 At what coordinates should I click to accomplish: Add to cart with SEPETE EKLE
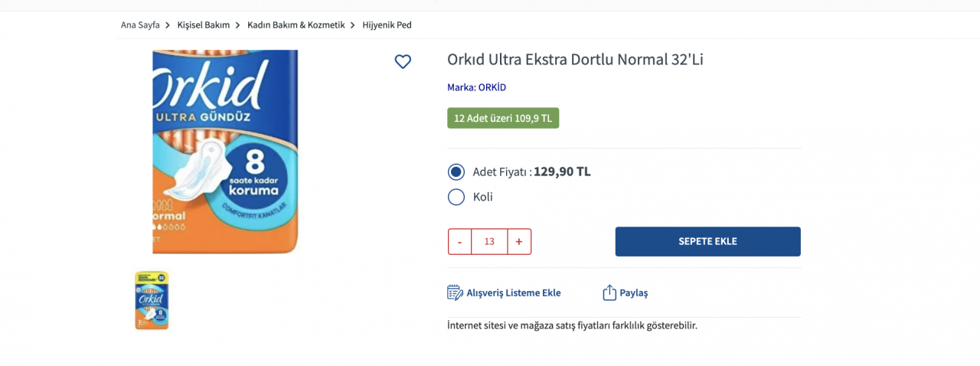click(x=708, y=241)
